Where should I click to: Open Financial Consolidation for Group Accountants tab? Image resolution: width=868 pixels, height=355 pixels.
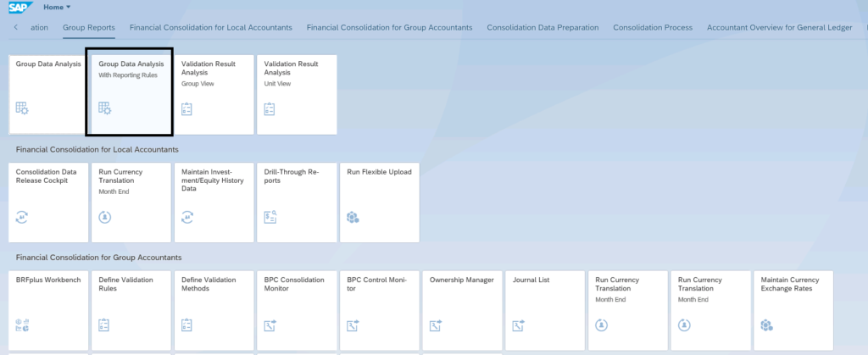[x=390, y=28]
